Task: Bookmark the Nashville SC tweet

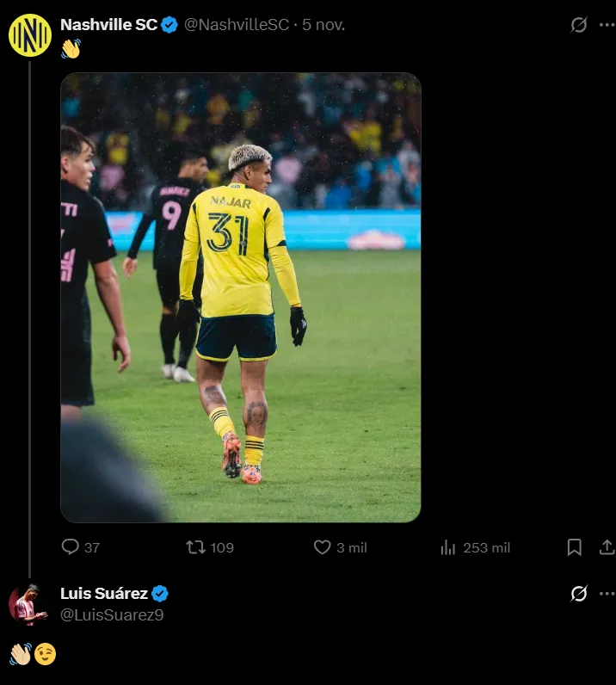Action: [575, 547]
